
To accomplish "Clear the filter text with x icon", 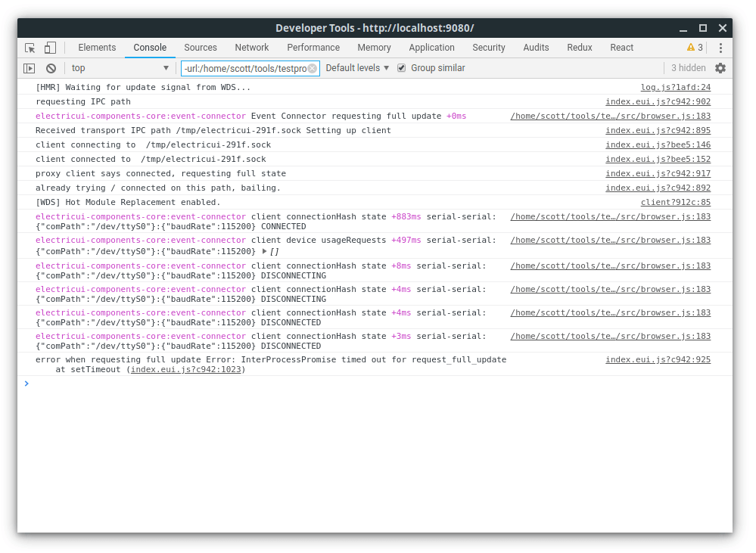I will pos(312,68).
